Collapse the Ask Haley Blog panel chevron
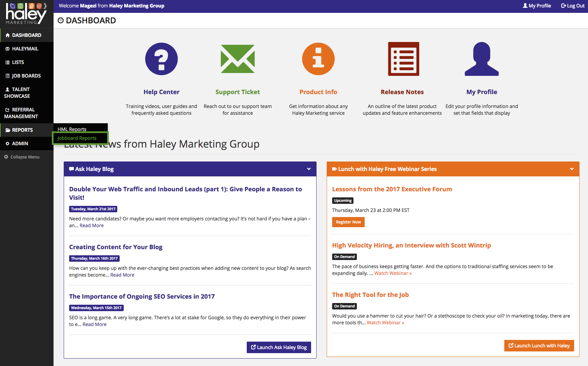 309,169
